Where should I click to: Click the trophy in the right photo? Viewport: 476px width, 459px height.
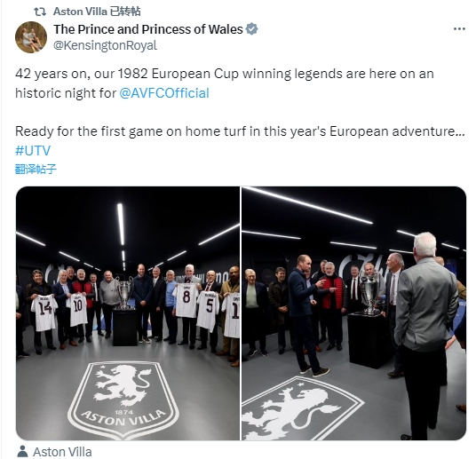[369, 292]
